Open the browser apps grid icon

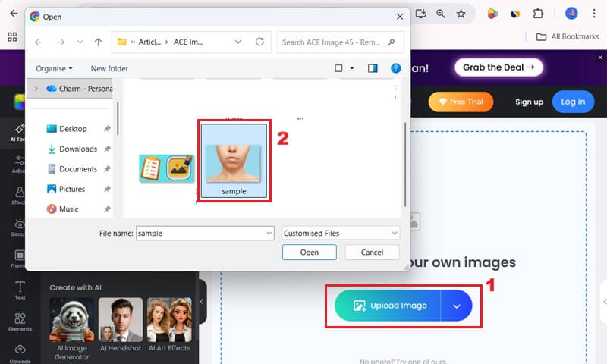click(x=12, y=36)
